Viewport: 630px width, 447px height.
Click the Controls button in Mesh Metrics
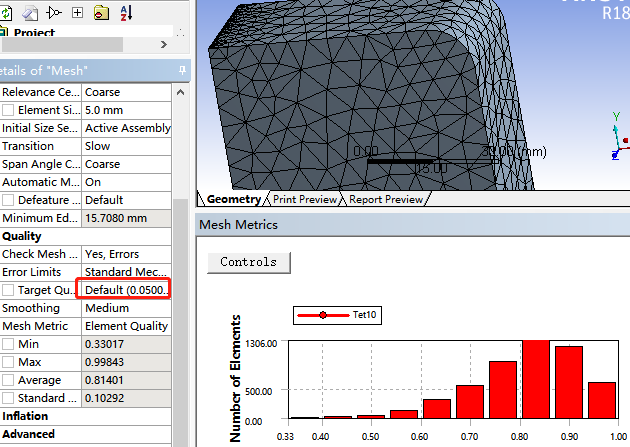(x=249, y=262)
